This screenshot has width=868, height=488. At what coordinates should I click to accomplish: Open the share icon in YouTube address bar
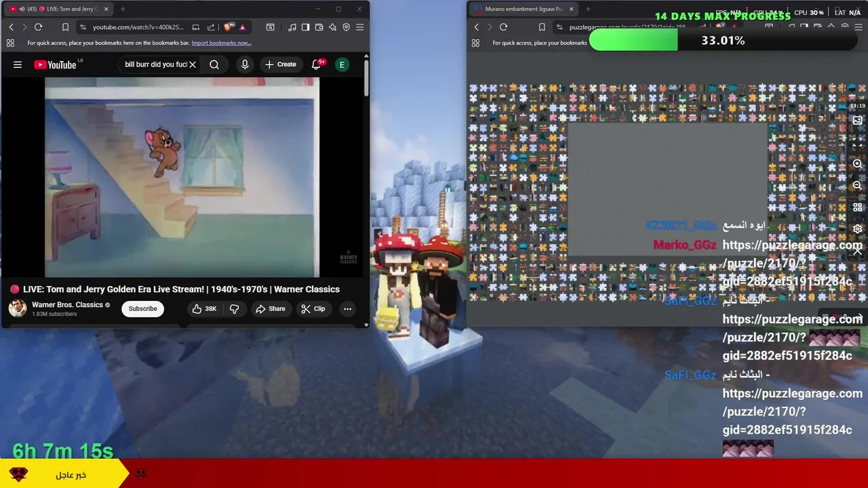211,27
